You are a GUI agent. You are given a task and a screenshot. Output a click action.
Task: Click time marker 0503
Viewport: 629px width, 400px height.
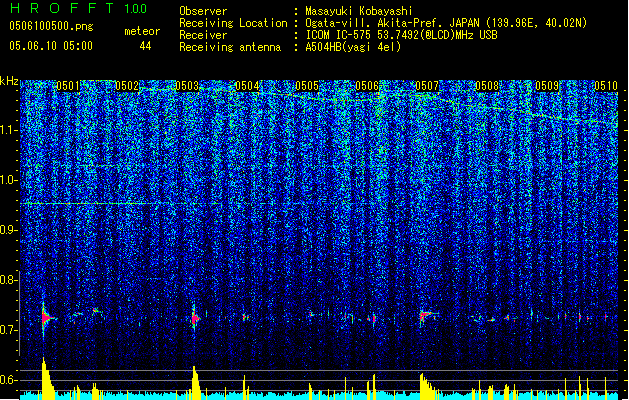coord(187,86)
